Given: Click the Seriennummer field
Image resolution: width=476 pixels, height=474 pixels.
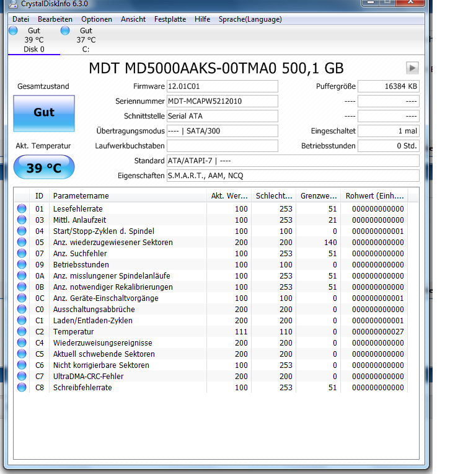Looking at the screenshot, I should coord(223,101).
